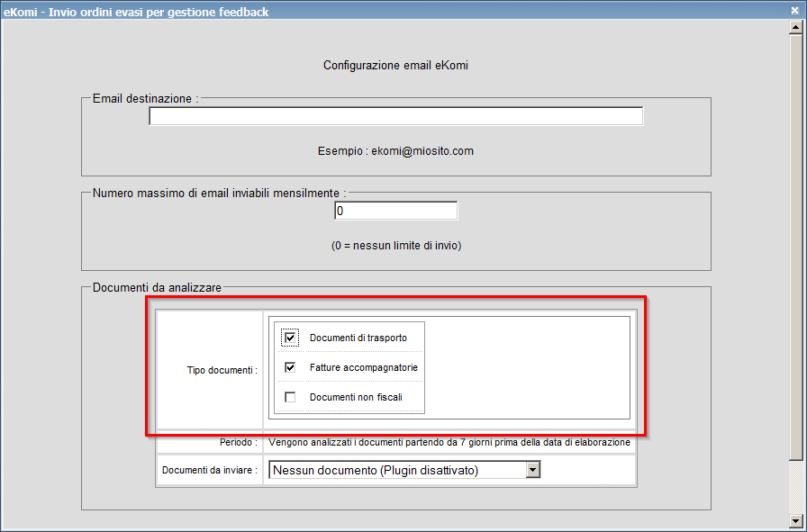Click the 'Periodo :' label

coord(239,442)
